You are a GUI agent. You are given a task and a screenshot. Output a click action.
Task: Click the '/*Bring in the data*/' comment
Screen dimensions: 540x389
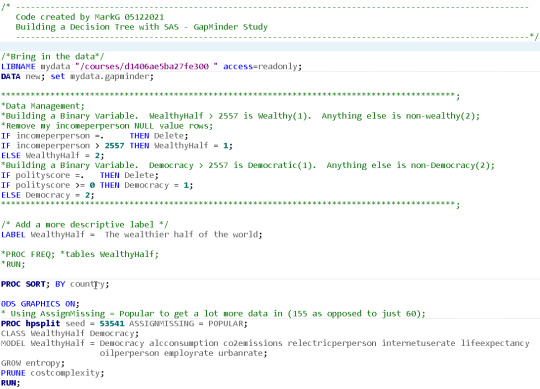point(52,56)
